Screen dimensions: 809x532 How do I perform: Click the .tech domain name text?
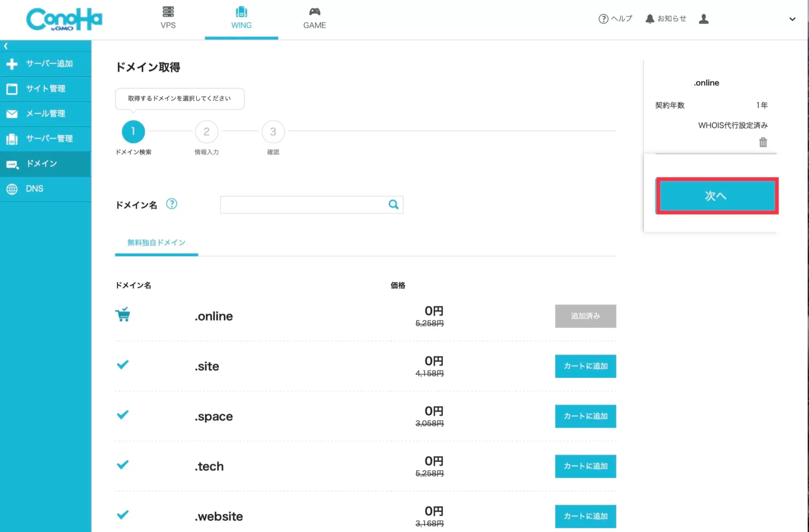coord(209,466)
